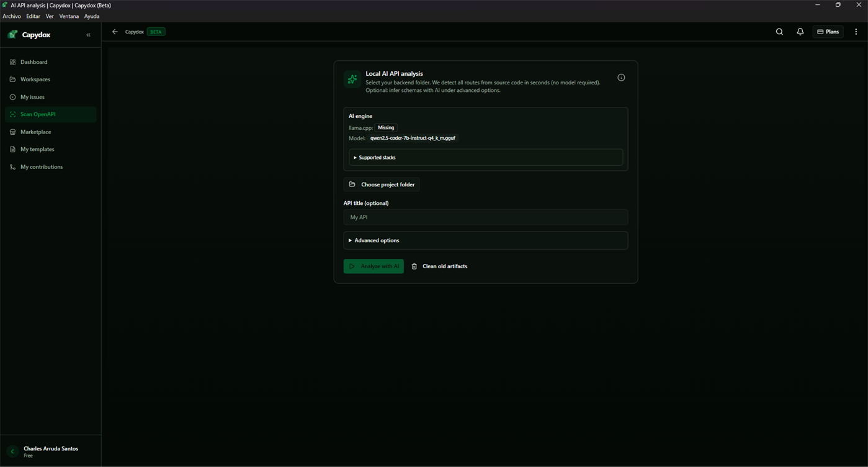Image resolution: width=868 pixels, height=467 pixels.
Task: Expand Advanced options
Action: tap(486, 240)
